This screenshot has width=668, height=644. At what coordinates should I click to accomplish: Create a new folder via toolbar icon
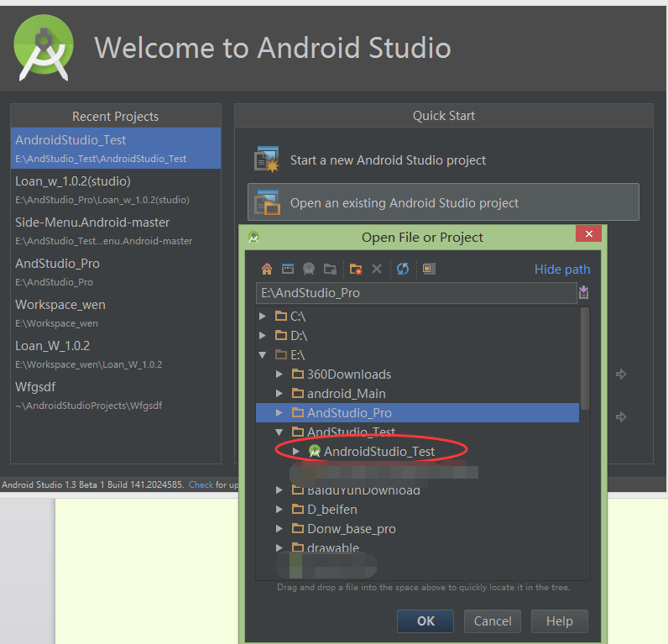click(x=356, y=269)
